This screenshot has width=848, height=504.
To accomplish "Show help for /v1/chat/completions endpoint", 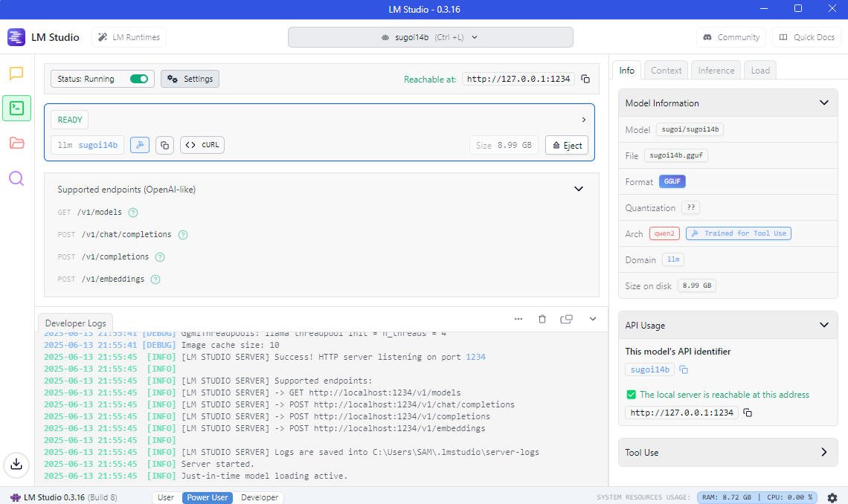I will (183, 235).
